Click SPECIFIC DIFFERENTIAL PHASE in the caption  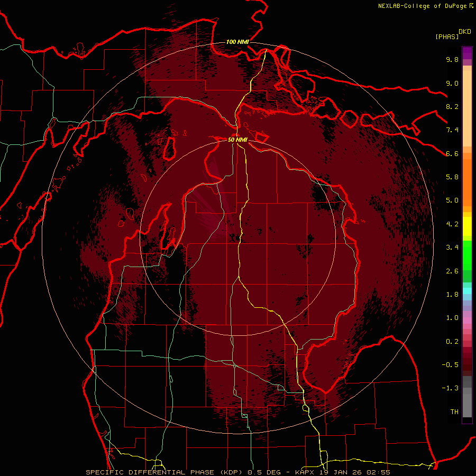pos(150,472)
